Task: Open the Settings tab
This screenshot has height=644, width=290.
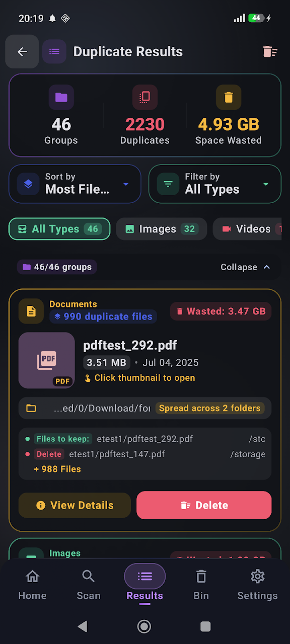Action: pyautogui.click(x=258, y=585)
